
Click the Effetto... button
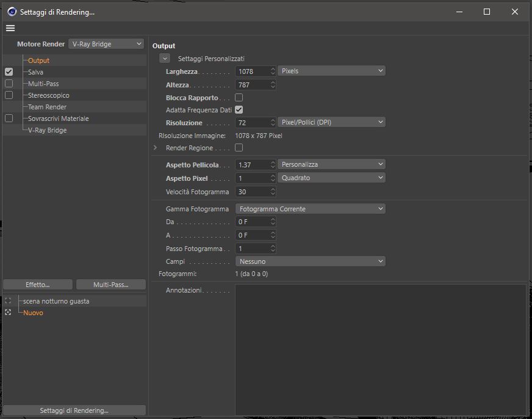(38, 285)
